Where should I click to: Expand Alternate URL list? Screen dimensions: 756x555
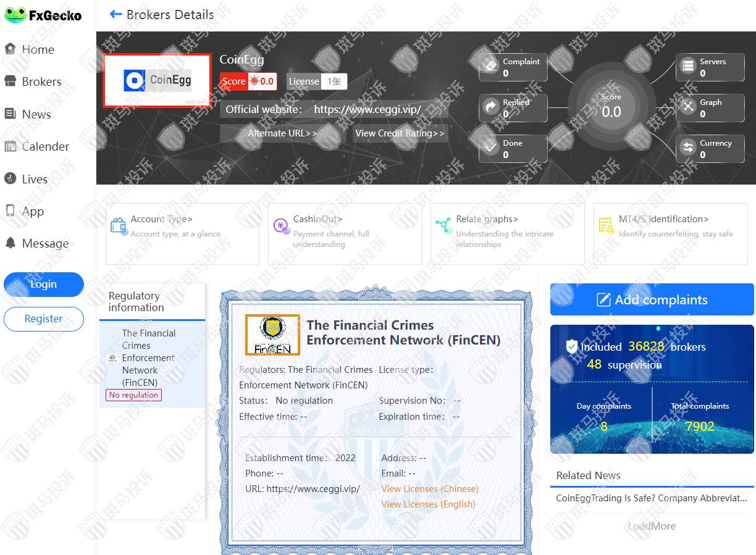pyautogui.click(x=282, y=133)
